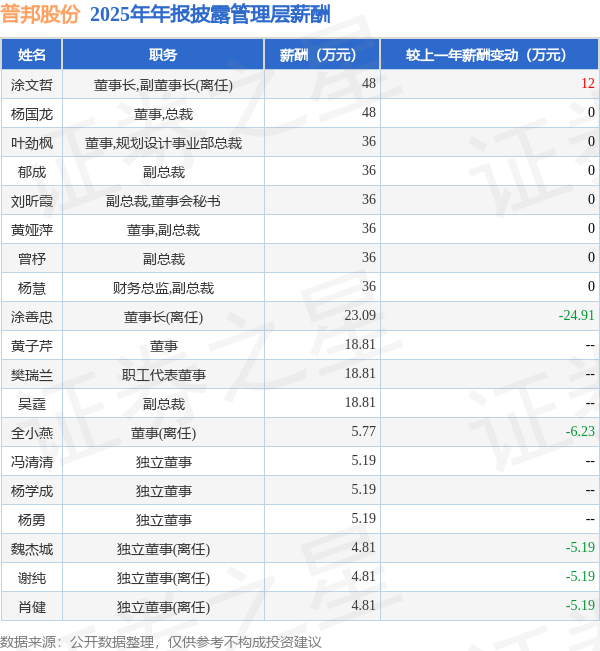
Task: Select the name 涂善忠
Action: pos(32,317)
